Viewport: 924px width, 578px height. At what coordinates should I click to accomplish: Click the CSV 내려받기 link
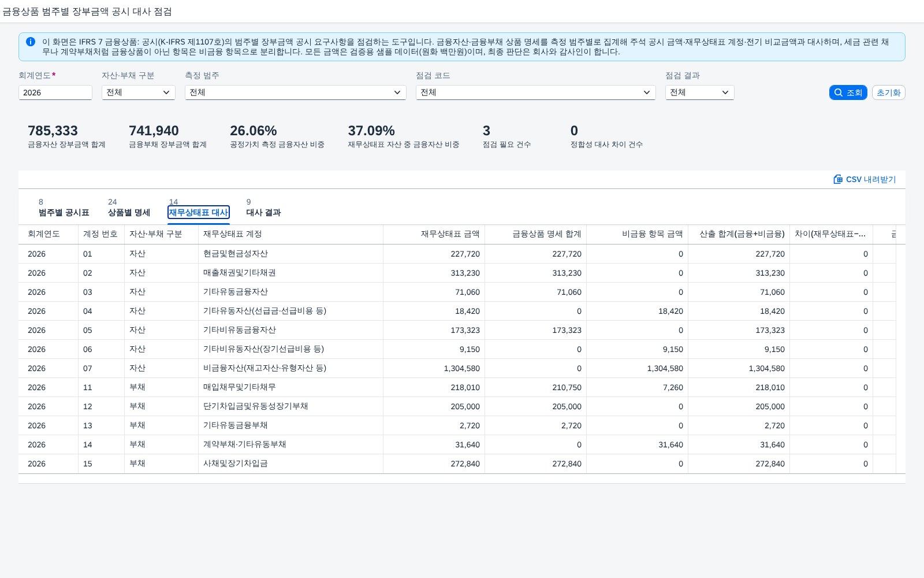[865, 179]
